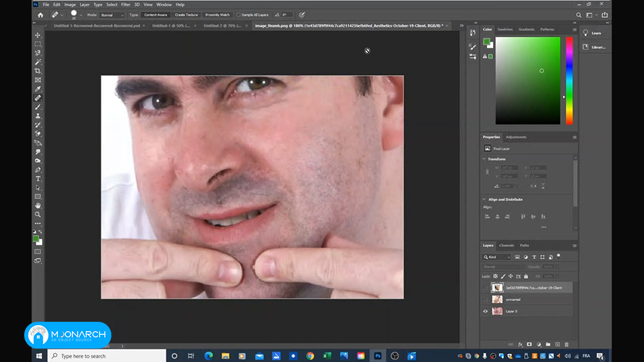
Task: Select the Horizontal Type tool
Action: pyautogui.click(x=38, y=179)
